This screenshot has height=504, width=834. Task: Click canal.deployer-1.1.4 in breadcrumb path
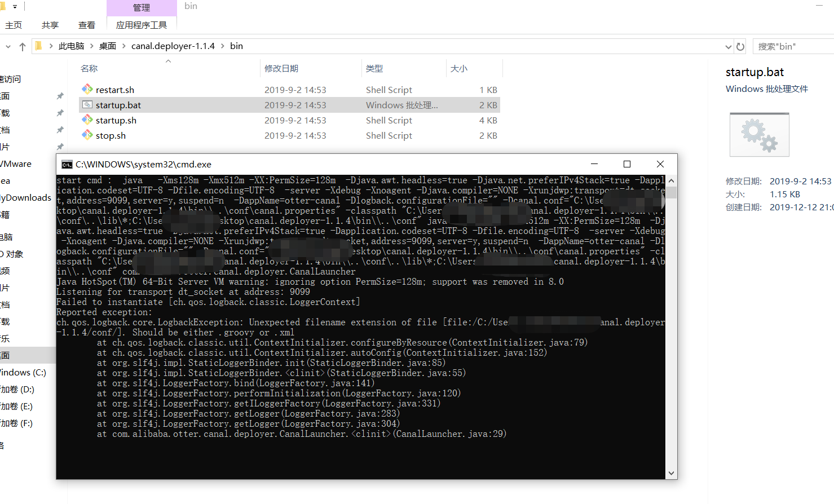click(x=173, y=46)
